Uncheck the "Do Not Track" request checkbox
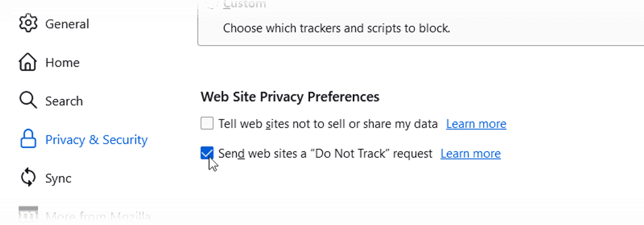The width and height of the screenshot is (644, 225). (x=207, y=153)
